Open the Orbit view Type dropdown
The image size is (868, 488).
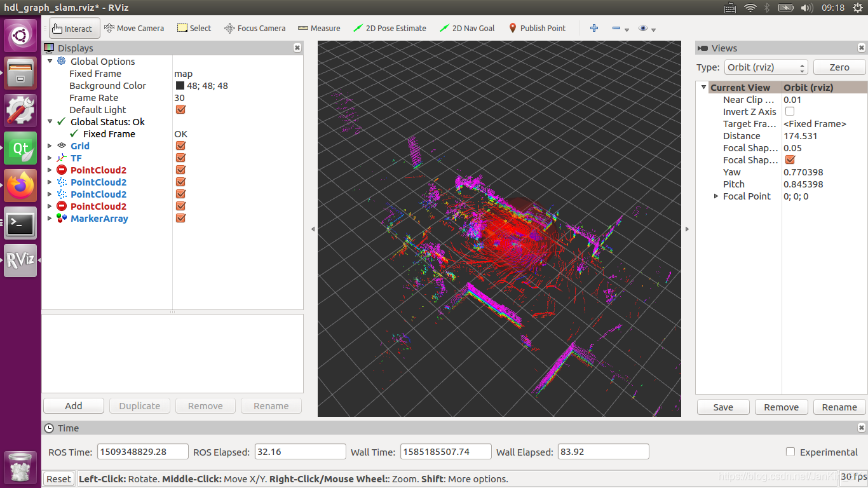tap(766, 67)
